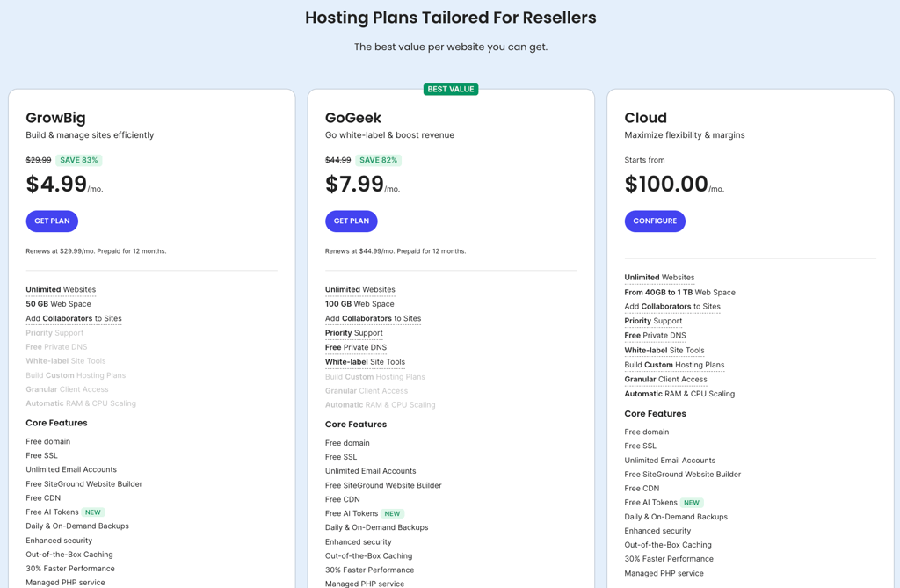Click Free CDN in GoGeek

coord(343,499)
